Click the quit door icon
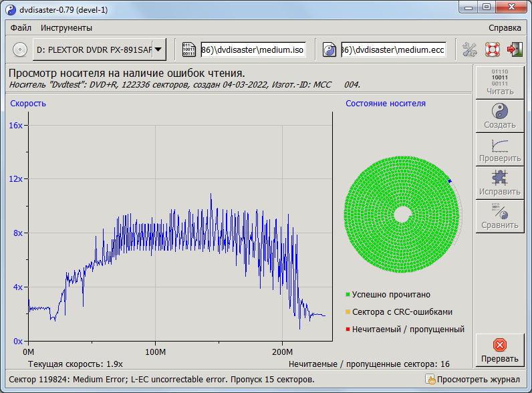The height and width of the screenshot is (393, 532). [x=515, y=49]
